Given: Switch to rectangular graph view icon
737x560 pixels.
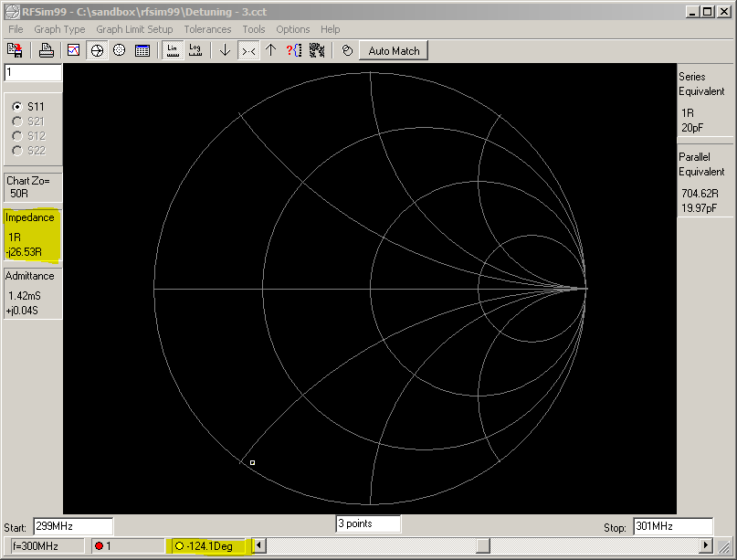Looking at the screenshot, I should pos(74,50).
